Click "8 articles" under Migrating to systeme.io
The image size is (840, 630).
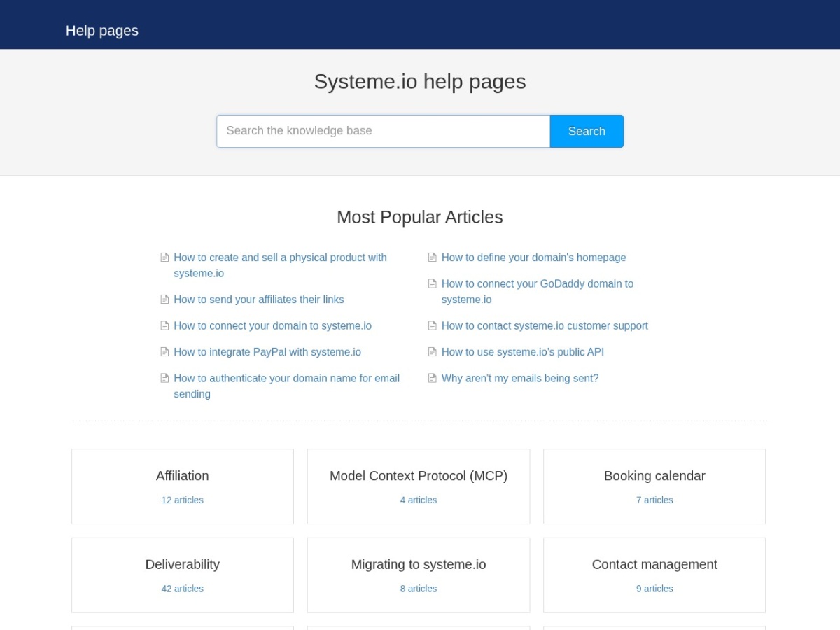[x=419, y=589]
